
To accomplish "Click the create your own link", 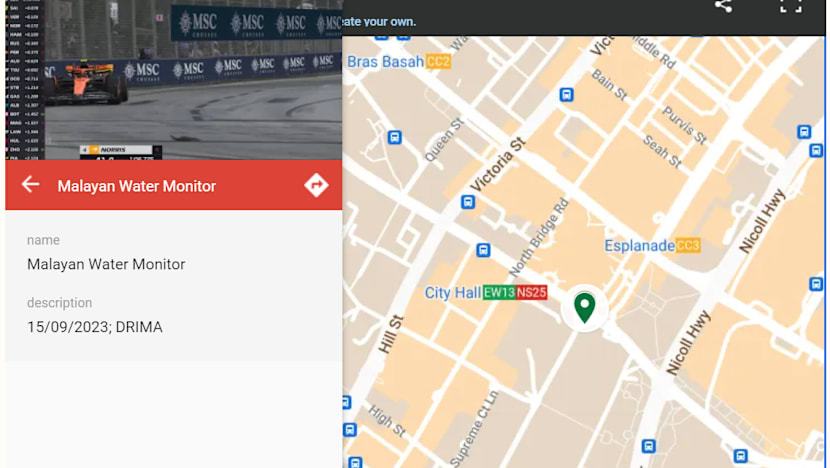I will [x=379, y=21].
